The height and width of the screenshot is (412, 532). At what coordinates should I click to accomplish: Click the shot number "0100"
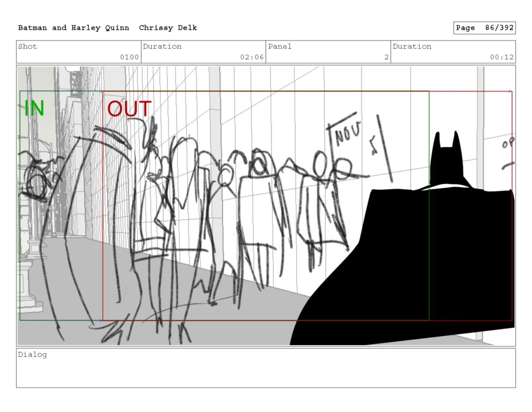129,57
